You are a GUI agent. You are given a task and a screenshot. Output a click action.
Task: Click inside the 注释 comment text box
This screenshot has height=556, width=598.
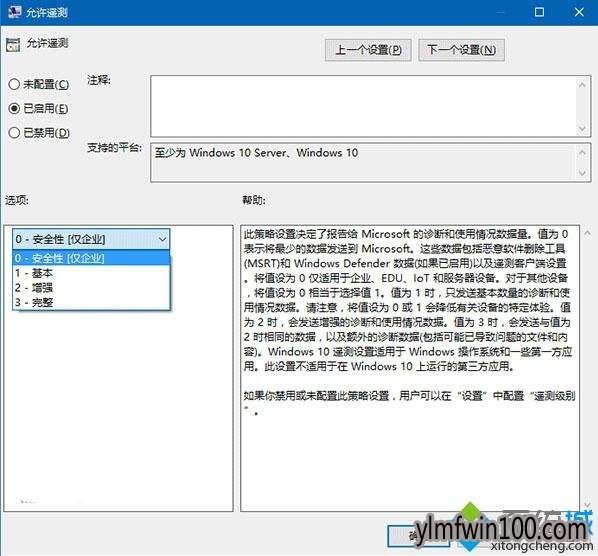pos(364,106)
